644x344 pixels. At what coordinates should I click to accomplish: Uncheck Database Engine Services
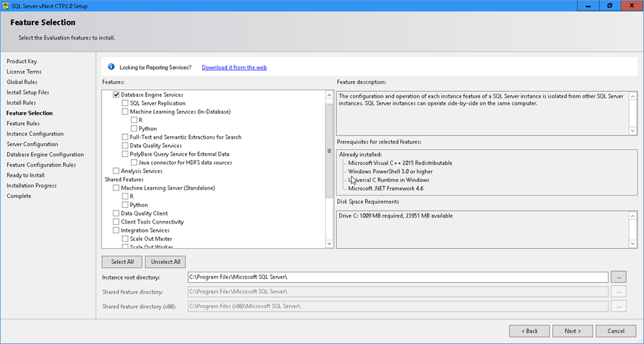(116, 94)
